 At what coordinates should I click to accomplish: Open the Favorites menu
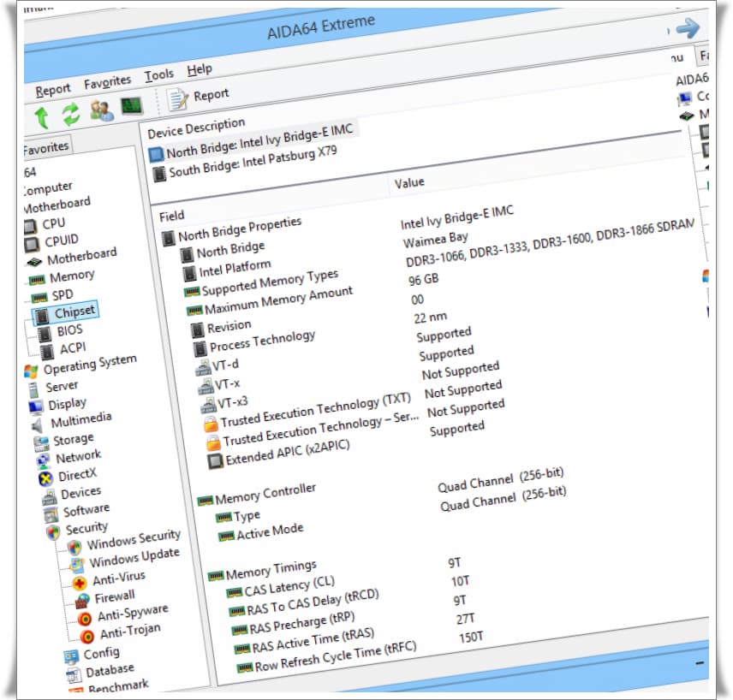coord(107,82)
